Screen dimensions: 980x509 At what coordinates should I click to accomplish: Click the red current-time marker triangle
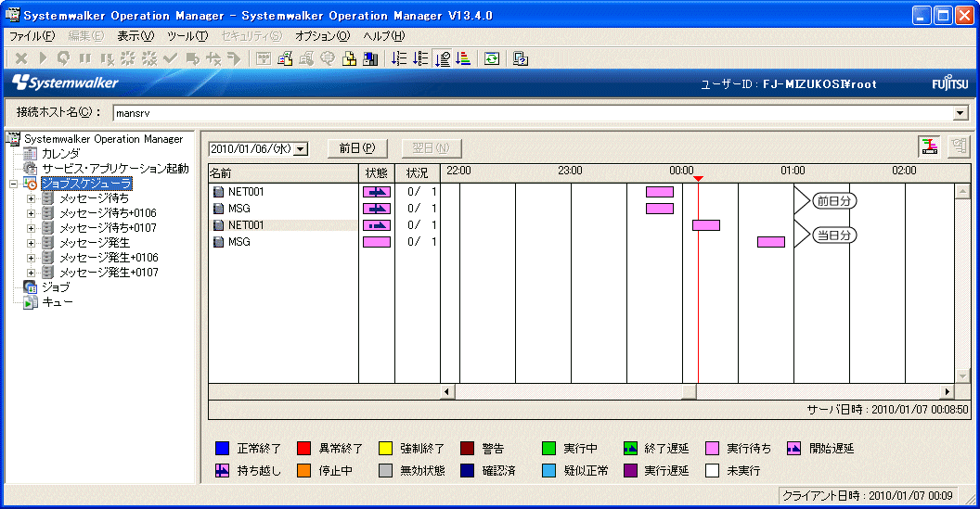(698, 179)
